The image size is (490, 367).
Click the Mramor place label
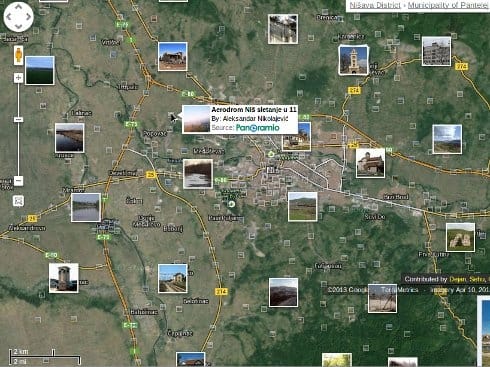point(74,190)
